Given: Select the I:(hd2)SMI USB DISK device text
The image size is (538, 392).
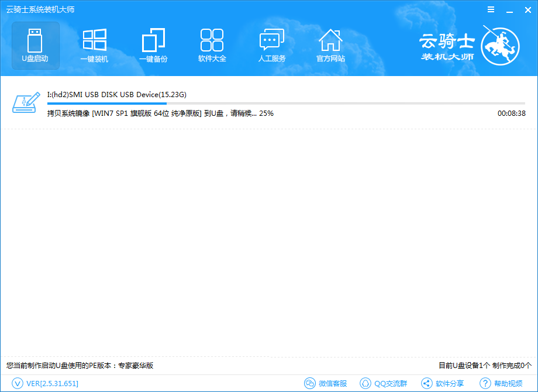Looking at the screenshot, I should click(x=117, y=95).
